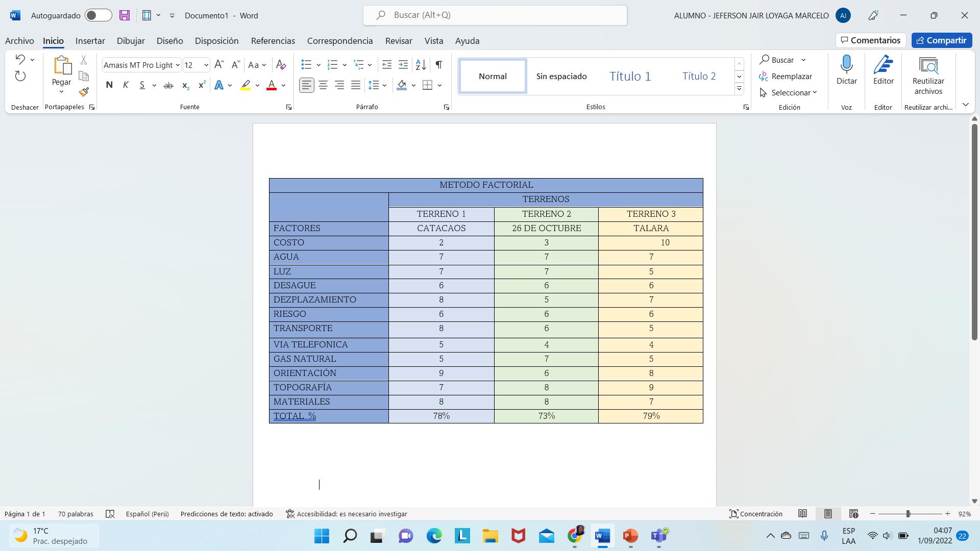The width and height of the screenshot is (980, 551).
Task: Switch to the Disposición tab
Action: click(x=216, y=41)
